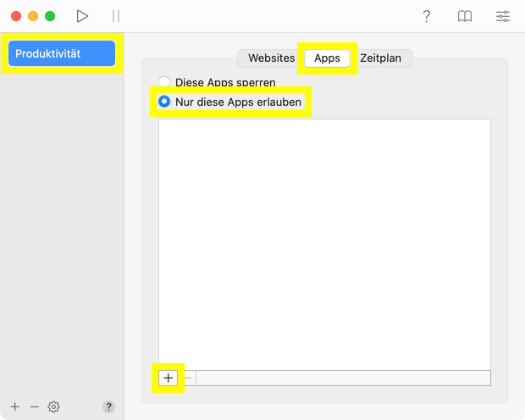Click the round help button in the sidebar
525x420 pixels.
(x=108, y=407)
